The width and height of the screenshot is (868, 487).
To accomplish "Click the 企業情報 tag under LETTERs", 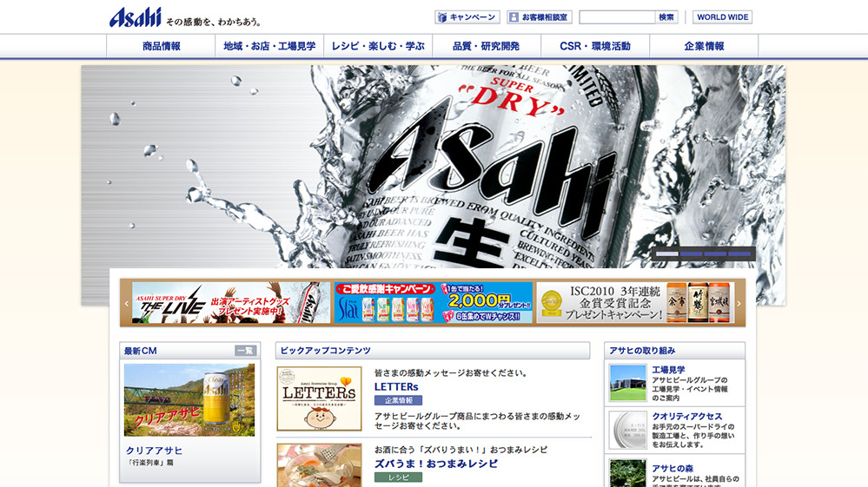I will pos(398,400).
